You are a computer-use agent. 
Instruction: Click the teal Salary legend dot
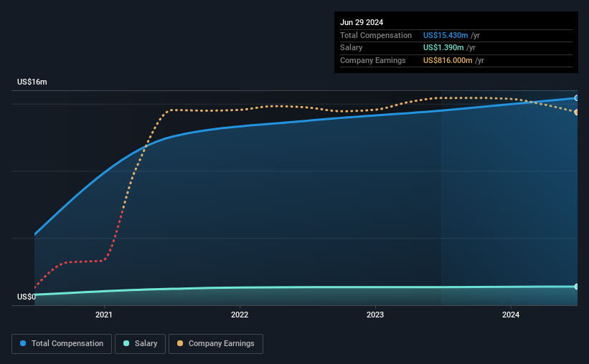tap(126, 343)
